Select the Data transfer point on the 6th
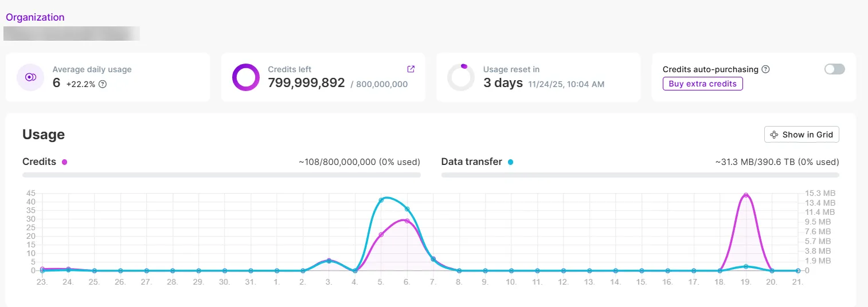Viewport: 868px width, 307px height. [407, 209]
